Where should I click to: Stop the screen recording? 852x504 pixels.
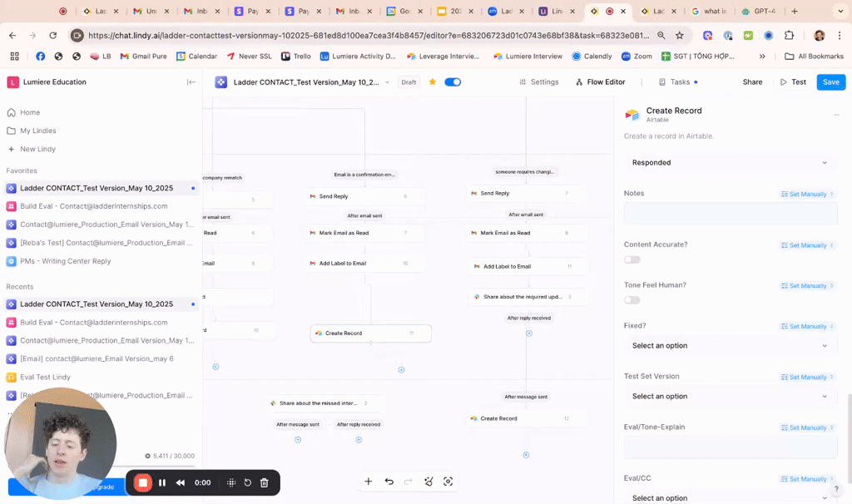click(143, 482)
